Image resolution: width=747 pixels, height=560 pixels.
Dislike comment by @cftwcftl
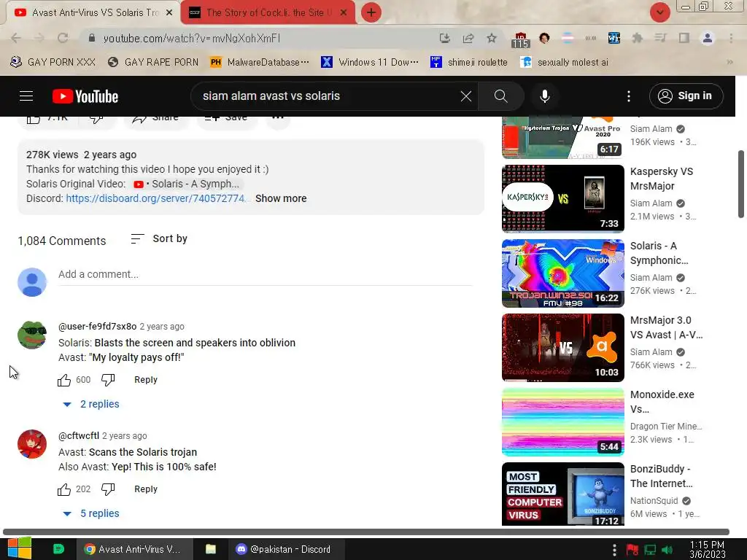108,489
